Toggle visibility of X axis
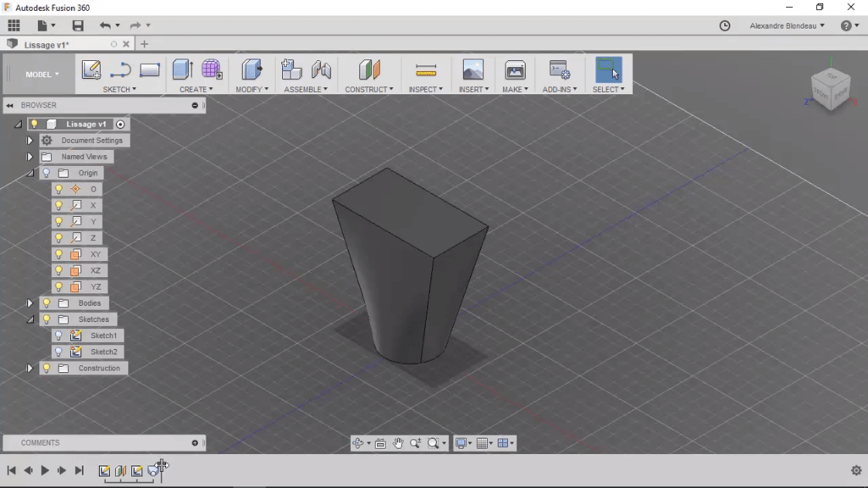The image size is (868, 488). coord(59,205)
